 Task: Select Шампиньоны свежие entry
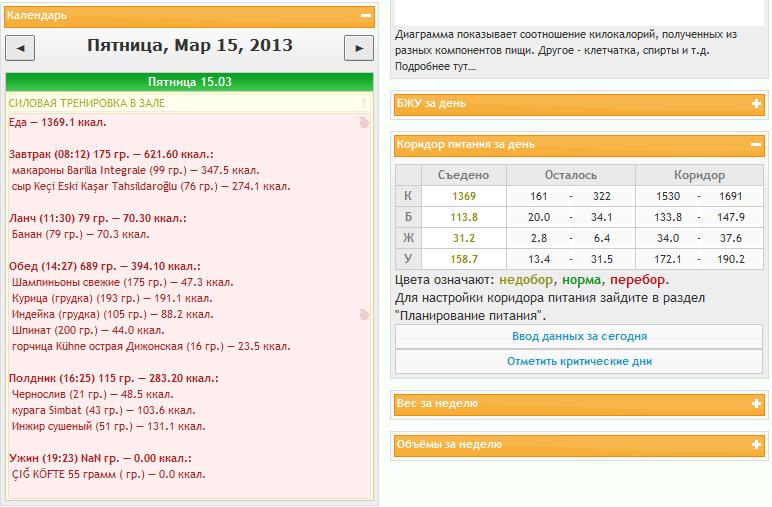click(123, 283)
